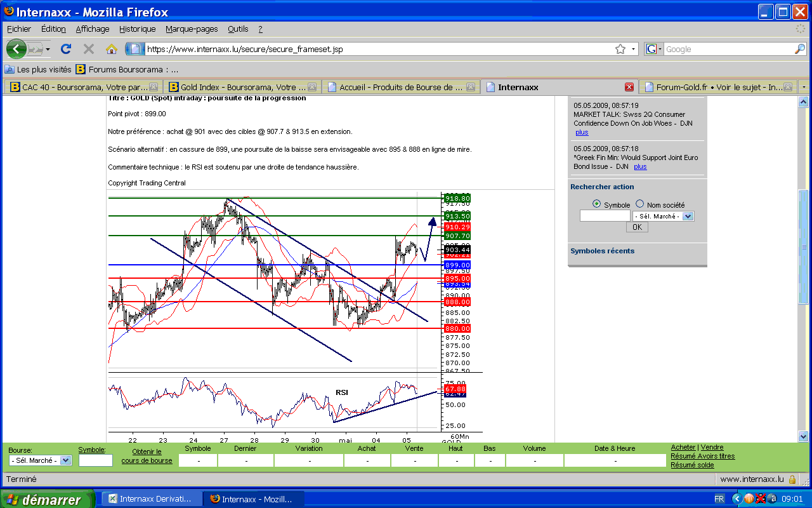
Task: Click the page vertical scrollbar down arrow
Action: (802, 436)
